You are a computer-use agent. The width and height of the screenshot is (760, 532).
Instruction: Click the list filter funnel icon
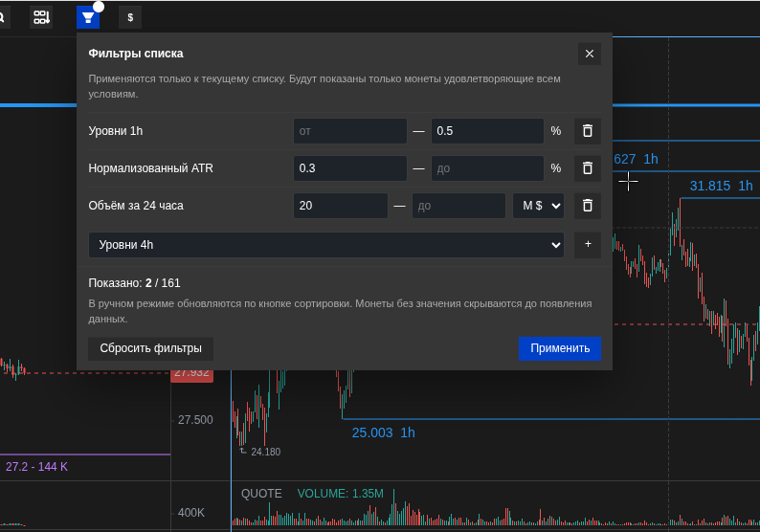[88, 17]
